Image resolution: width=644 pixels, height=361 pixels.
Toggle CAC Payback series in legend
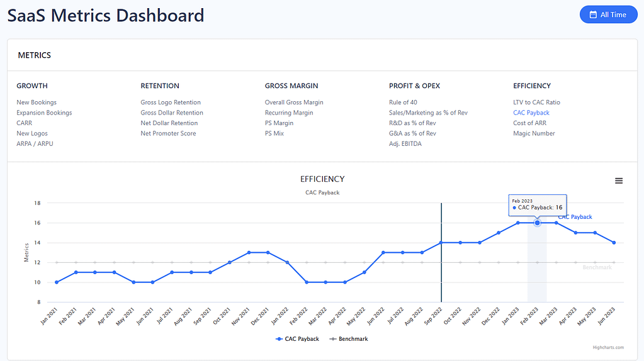pos(298,339)
